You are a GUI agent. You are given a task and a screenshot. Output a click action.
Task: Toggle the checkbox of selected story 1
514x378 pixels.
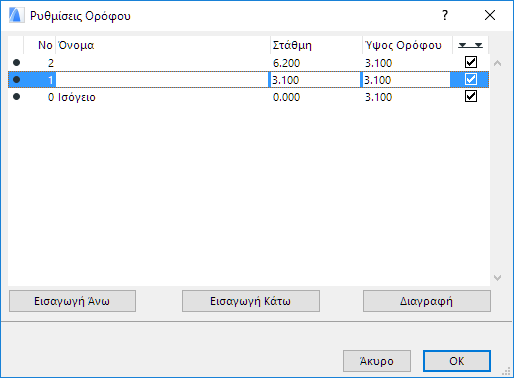click(471, 79)
